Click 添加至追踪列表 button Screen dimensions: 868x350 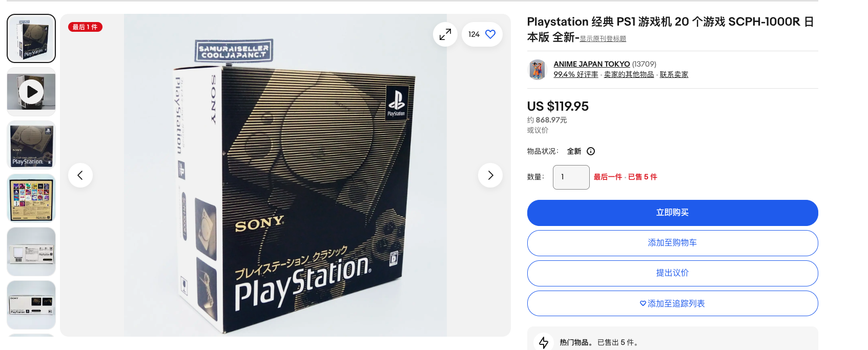[x=673, y=303]
